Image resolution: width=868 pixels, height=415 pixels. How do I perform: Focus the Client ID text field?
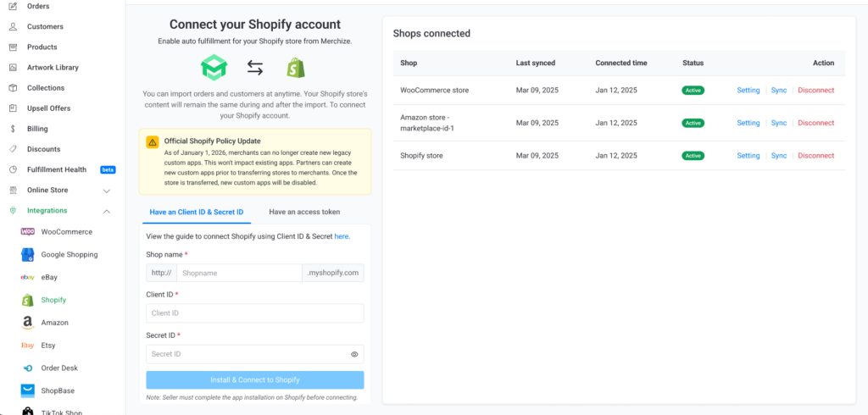click(254, 313)
